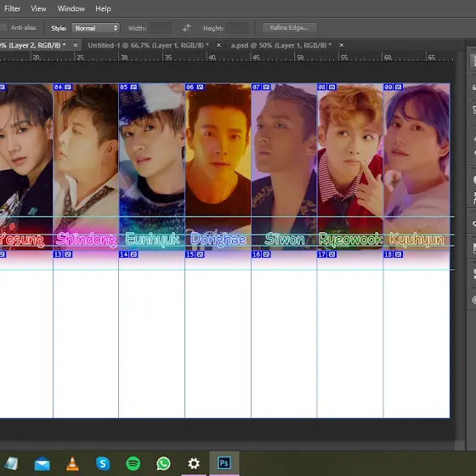Select the slice 09 number badge

coord(388,87)
